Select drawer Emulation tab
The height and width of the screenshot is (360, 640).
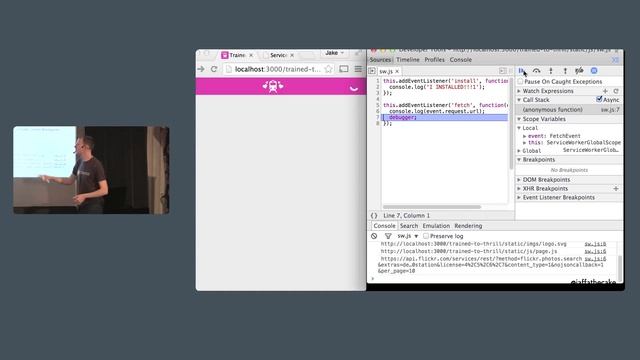tap(436, 226)
